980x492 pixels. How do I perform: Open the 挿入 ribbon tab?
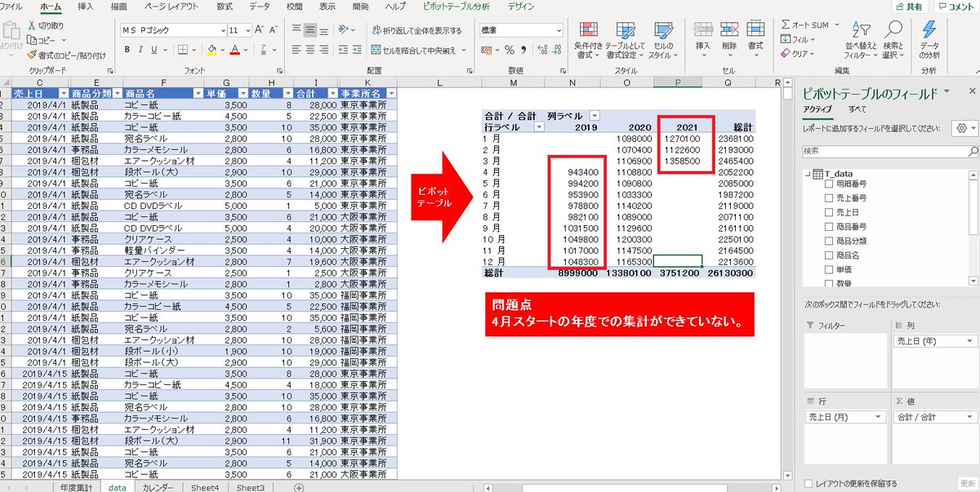tap(85, 6)
